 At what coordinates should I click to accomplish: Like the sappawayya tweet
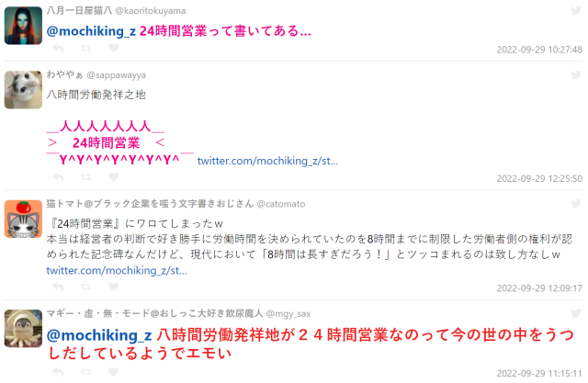(113, 177)
